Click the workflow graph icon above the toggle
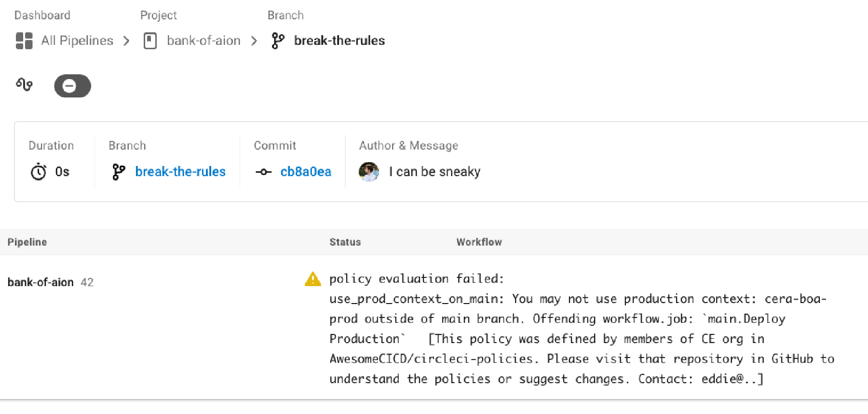This screenshot has height=414, width=868. coord(24,85)
